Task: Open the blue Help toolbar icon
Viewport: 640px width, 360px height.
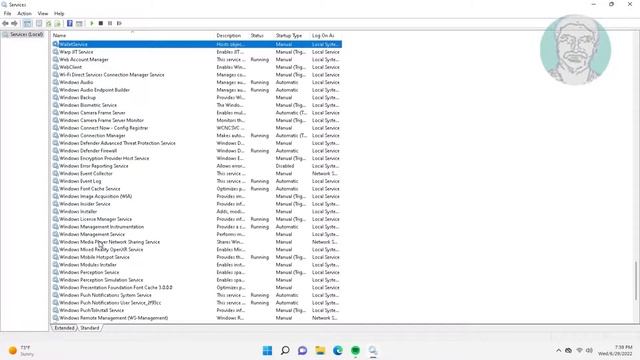Action: (x=70, y=24)
